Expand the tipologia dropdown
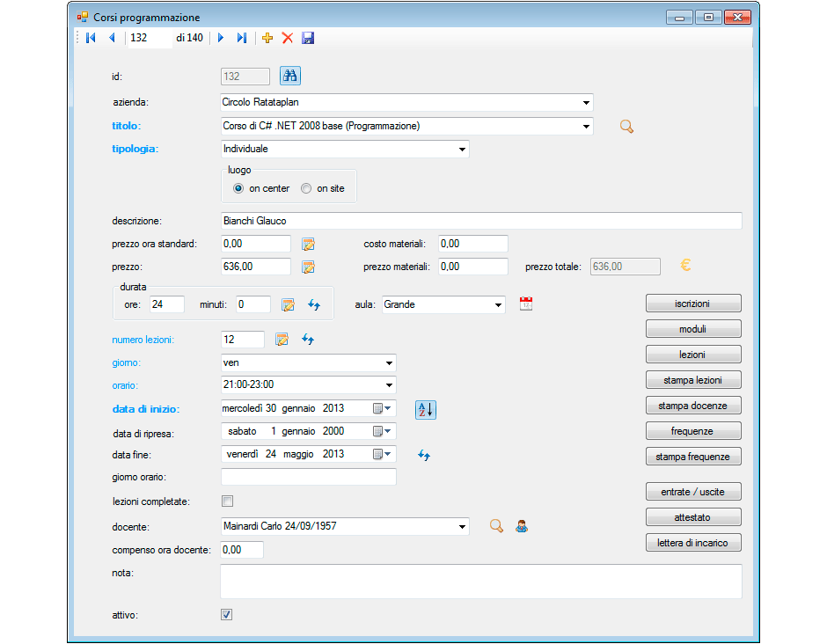The image size is (827, 644). click(x=462, y=150)
